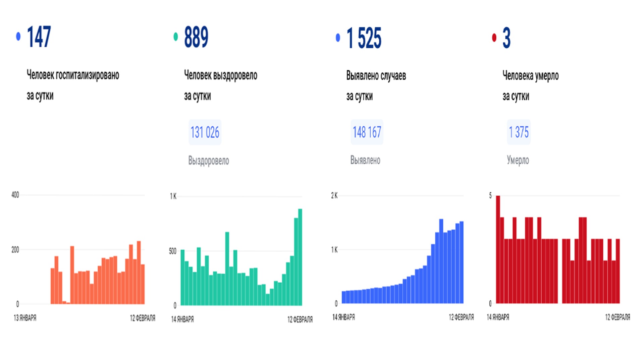The height and width of the screenshot is (362, 644).
Task: Click the label 'Человек выздоровело'
Action: [221, 75]
